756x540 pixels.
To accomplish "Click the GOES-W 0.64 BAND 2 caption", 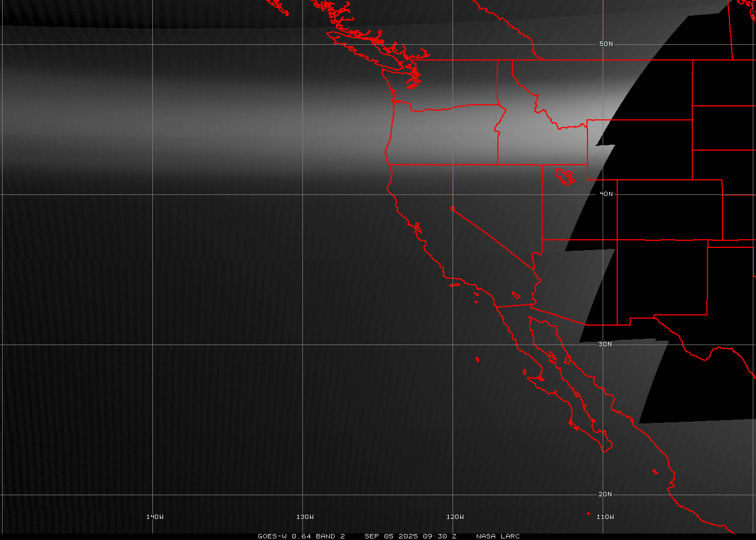I will (301, 536).
